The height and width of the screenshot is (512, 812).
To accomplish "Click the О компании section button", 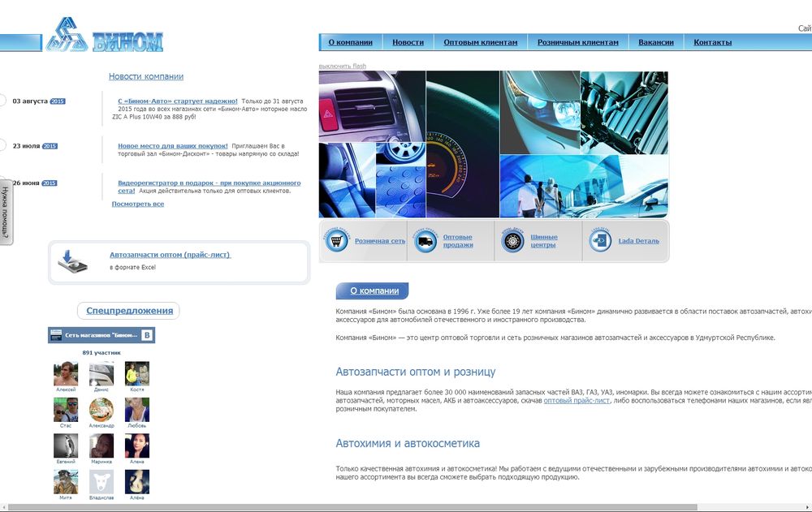I will 373,290.
